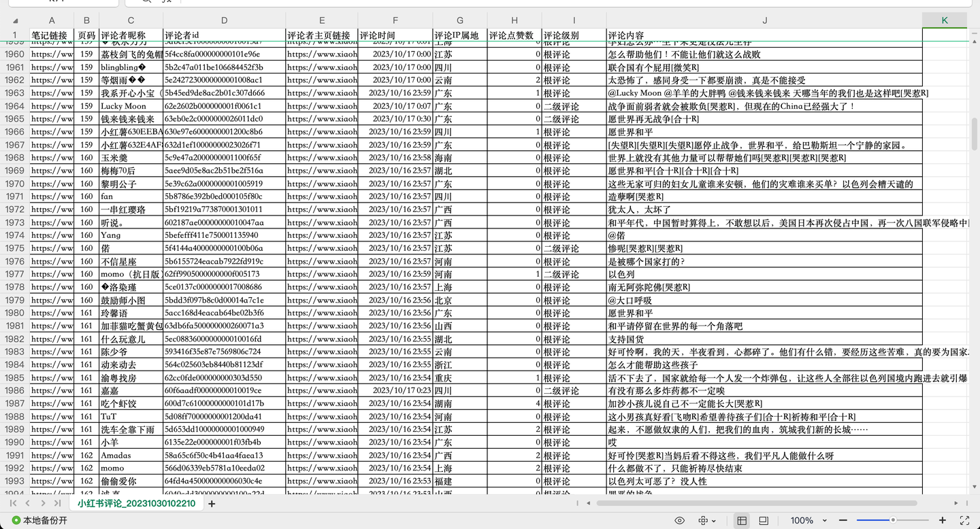
Task: Click the 评论IP属地 header cell
Action: (460, 35)
